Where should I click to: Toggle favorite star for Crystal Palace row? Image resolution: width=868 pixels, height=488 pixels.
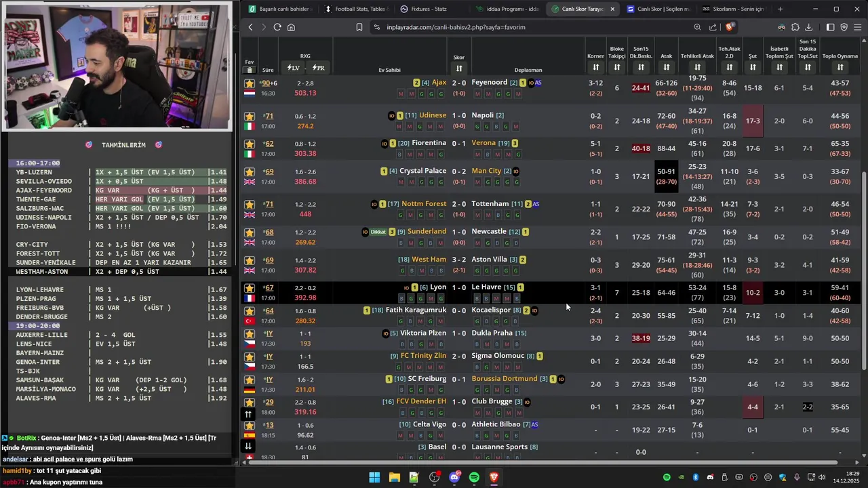(250, 171)
